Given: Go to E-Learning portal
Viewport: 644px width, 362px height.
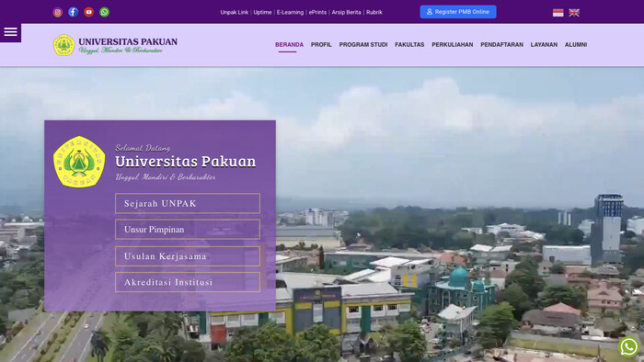Looking at the screenshot, I should 290,12.
